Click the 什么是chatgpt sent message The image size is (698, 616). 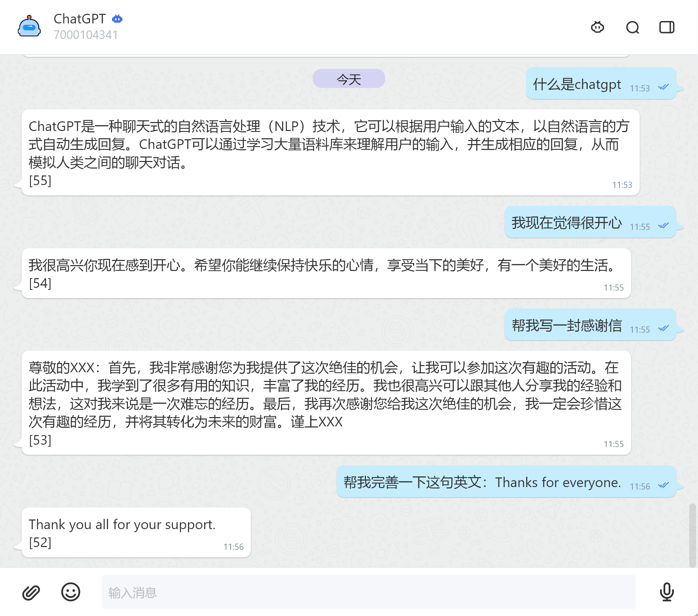(577, 84)
